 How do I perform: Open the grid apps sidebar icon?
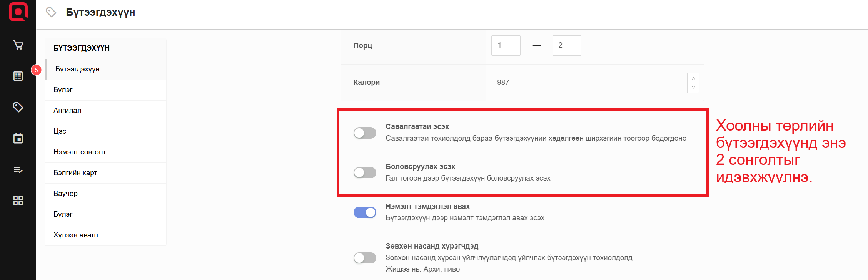[18, 200]
